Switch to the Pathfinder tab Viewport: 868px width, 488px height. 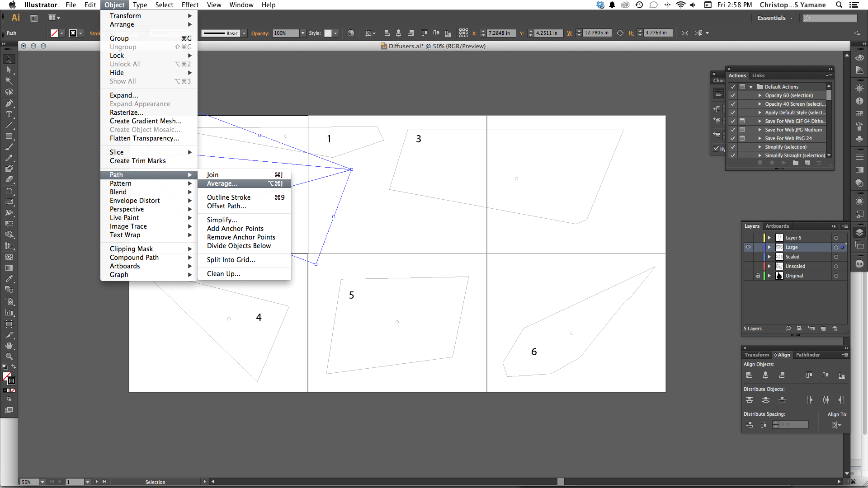coord(808,355)
